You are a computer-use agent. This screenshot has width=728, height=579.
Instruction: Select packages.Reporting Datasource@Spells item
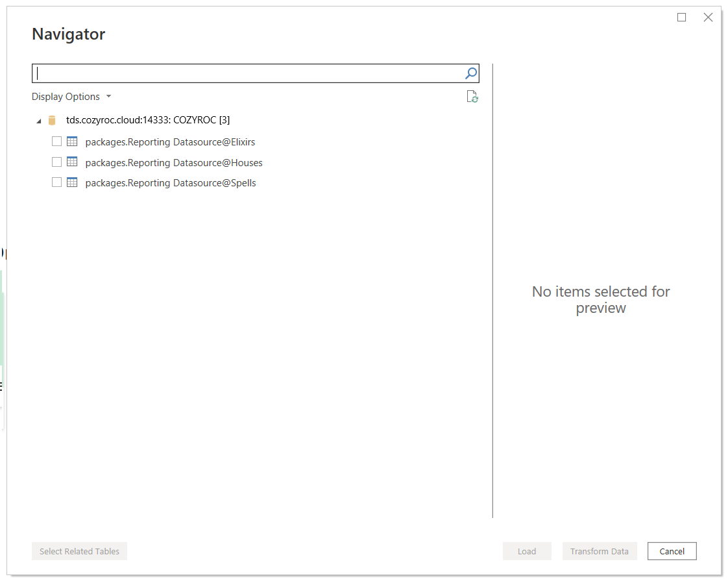pyautogui.click(x=171, y=183)
